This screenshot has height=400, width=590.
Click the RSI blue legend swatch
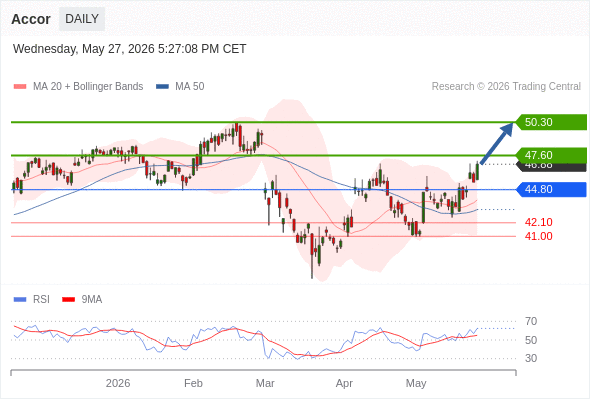point(20,300)
